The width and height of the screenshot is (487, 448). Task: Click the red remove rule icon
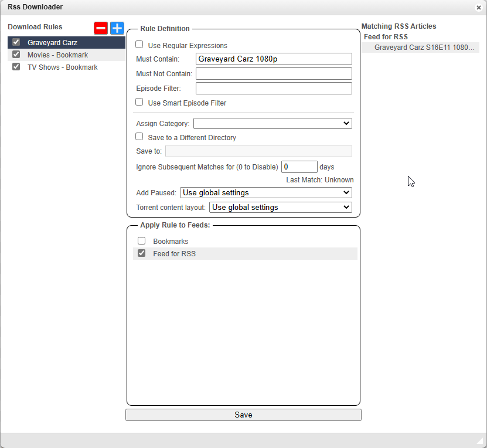(x=101, y=28)
